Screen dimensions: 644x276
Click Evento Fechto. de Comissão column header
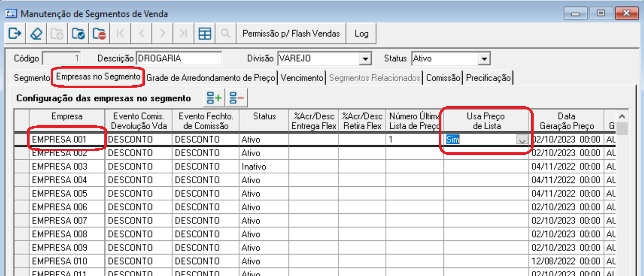point(206,121)
